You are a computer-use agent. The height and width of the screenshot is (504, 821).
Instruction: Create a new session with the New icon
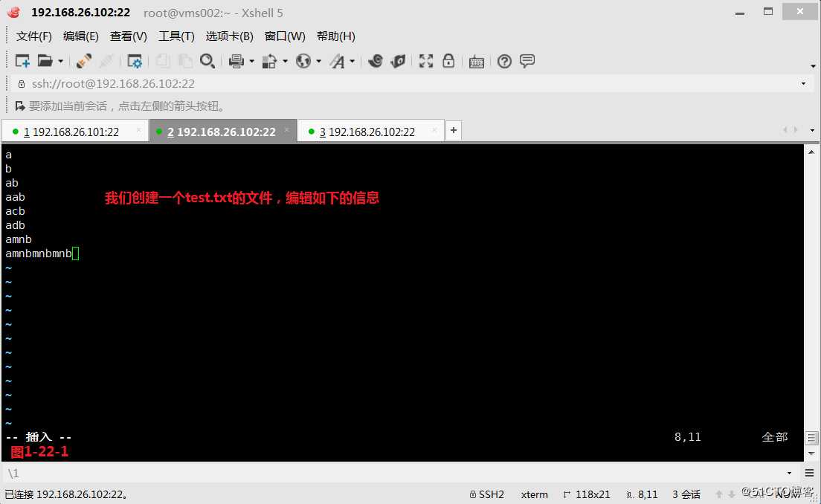point(22,61)
